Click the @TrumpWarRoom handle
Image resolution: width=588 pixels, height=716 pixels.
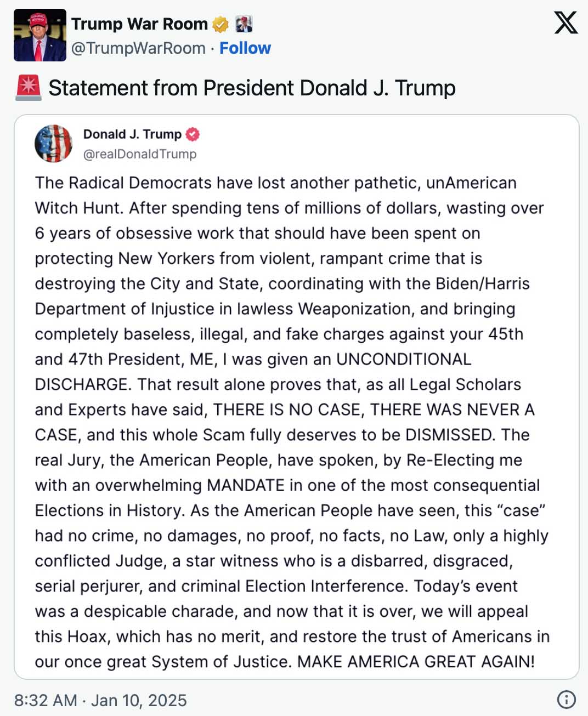coord(138,48)
